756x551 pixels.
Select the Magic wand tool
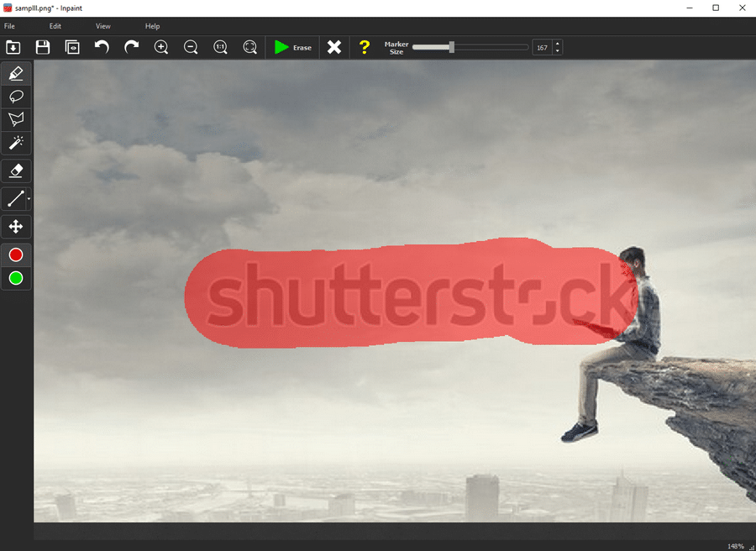[x=16, y=143]
